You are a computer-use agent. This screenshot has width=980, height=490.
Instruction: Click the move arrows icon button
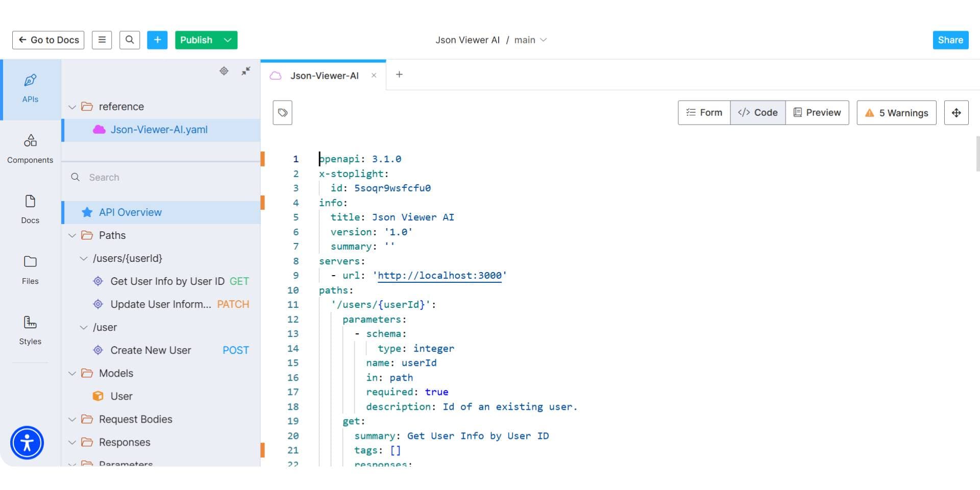pos(956,113)
